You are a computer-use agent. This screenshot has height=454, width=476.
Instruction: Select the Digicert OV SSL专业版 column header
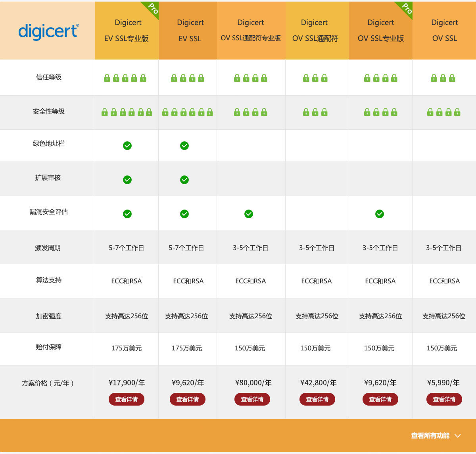[381, 31]
